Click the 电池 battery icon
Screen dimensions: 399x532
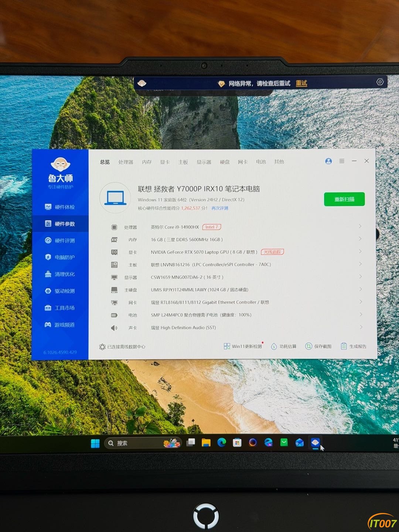tap(114, 315)
